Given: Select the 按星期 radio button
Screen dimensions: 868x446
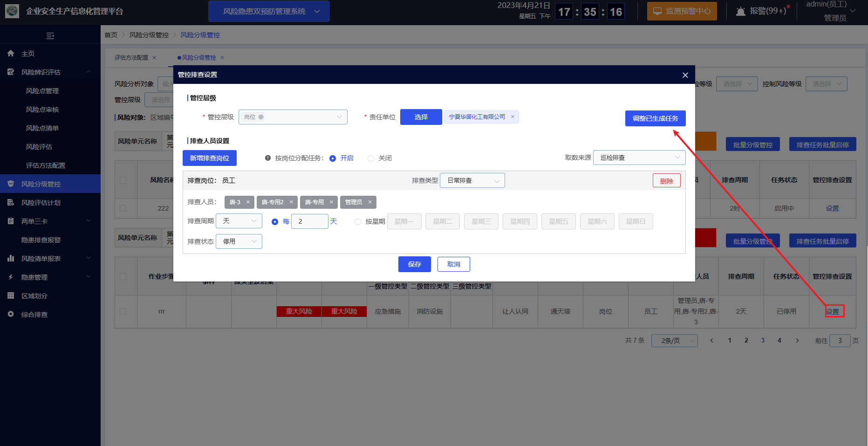Looking at the screenshot, I should 358,222.
